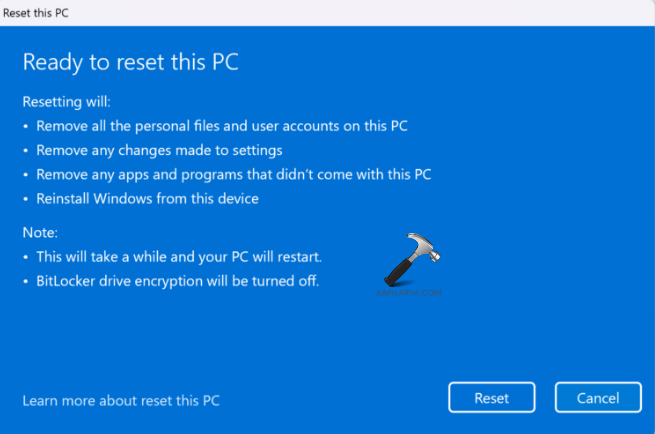Click Remove any changes made to settings text
The width and height of the screenshot is (655, 434).
click(159, 150)
